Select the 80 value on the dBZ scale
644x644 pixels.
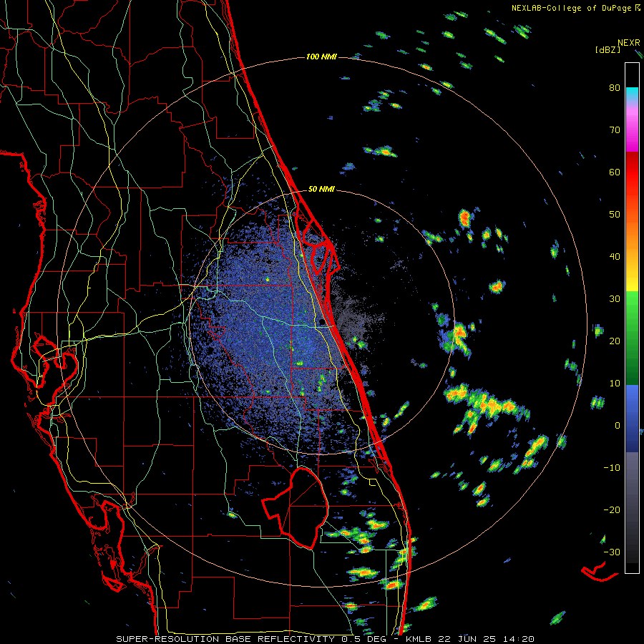point(615,88)
